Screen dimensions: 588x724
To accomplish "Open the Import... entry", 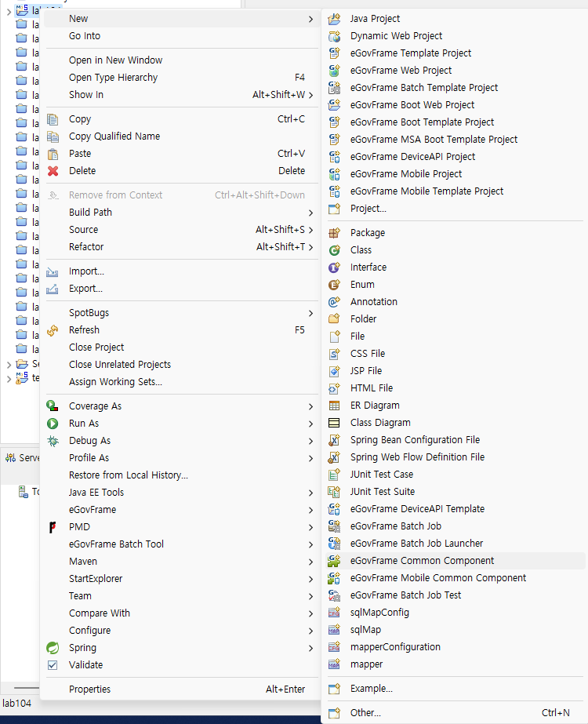I will click(x=86, y=271).
